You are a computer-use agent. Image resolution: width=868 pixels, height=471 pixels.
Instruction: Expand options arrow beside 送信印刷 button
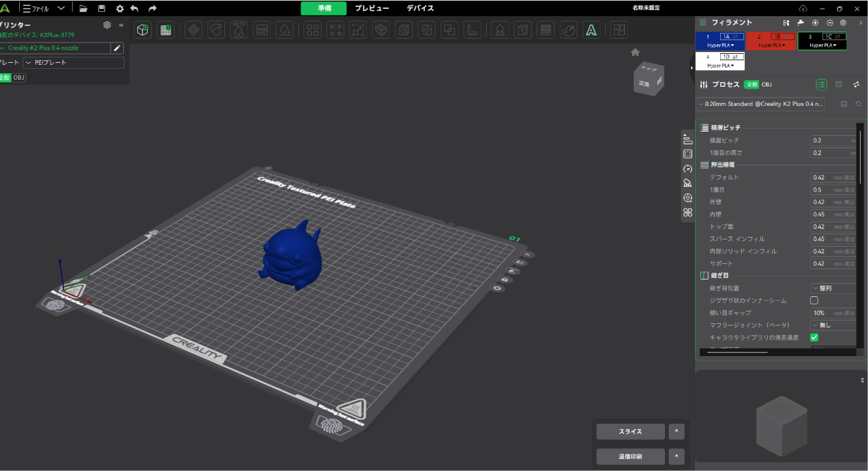(x=676, y=457)
